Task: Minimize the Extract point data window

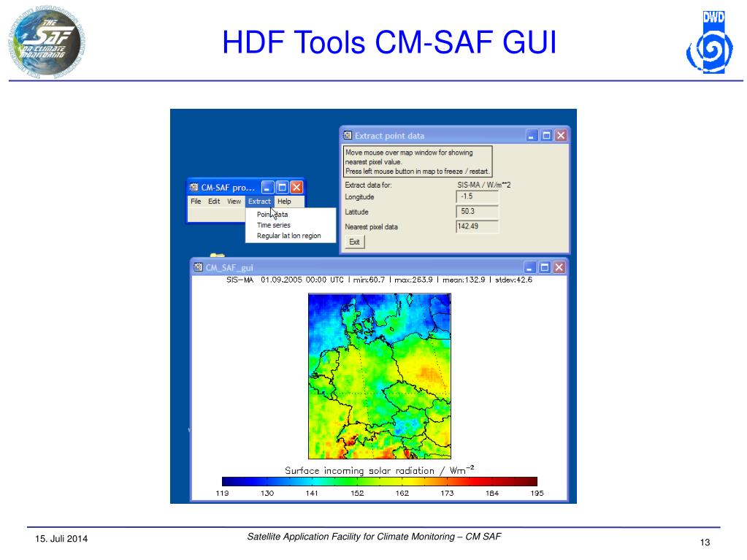Action: [532, 136]
